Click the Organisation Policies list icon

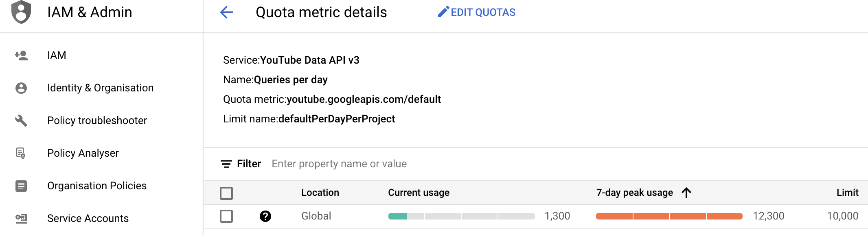[x=21, y=186]
